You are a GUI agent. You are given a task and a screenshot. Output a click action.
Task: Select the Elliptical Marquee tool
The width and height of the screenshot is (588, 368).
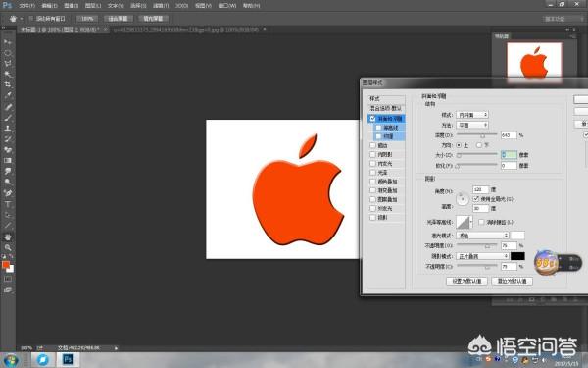tap(8, 53)
